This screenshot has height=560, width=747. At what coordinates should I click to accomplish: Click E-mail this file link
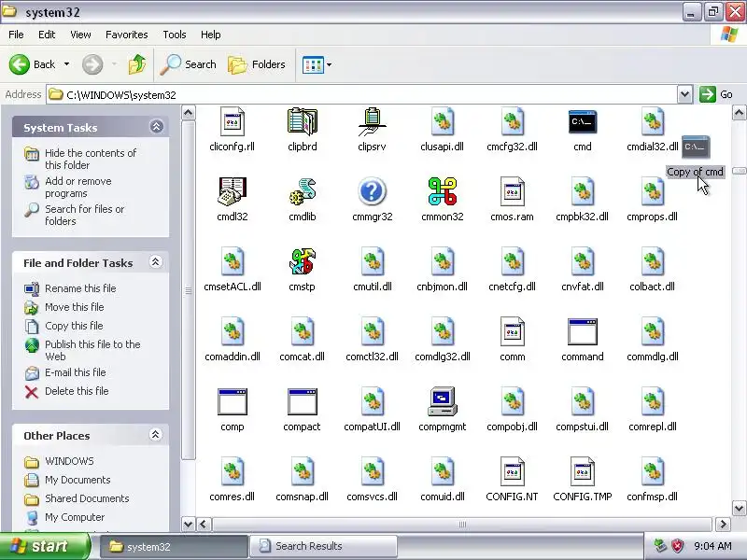pyautogui.click(x=76, y=372)
